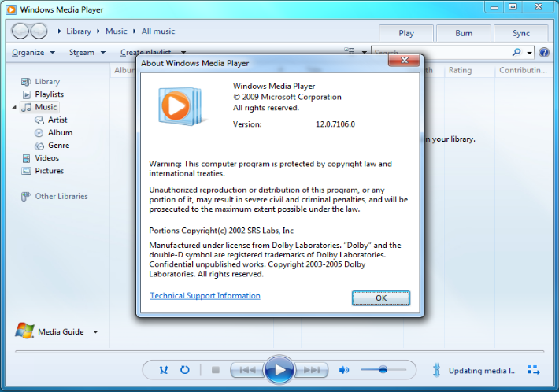Select Music in the navigation tree
559x392 pixels.
pyautogui.click(x=46, y=107)
